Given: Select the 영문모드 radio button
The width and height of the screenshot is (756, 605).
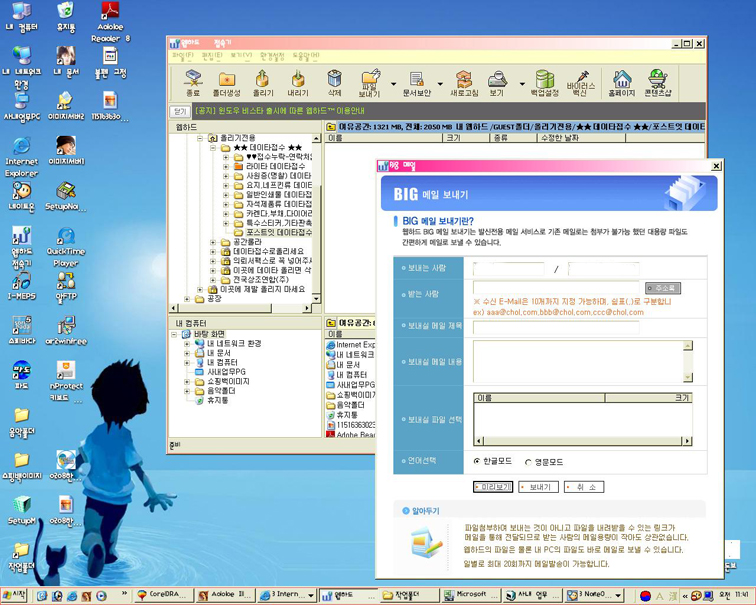Looking at the screenshot, I should pyautogui.click(x=528, y=462).
